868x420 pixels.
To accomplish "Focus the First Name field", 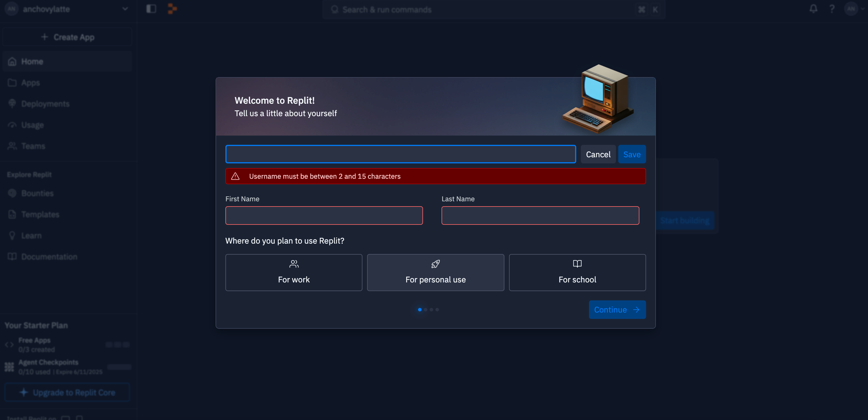I will pyautogui.click(x=324, y=216).
